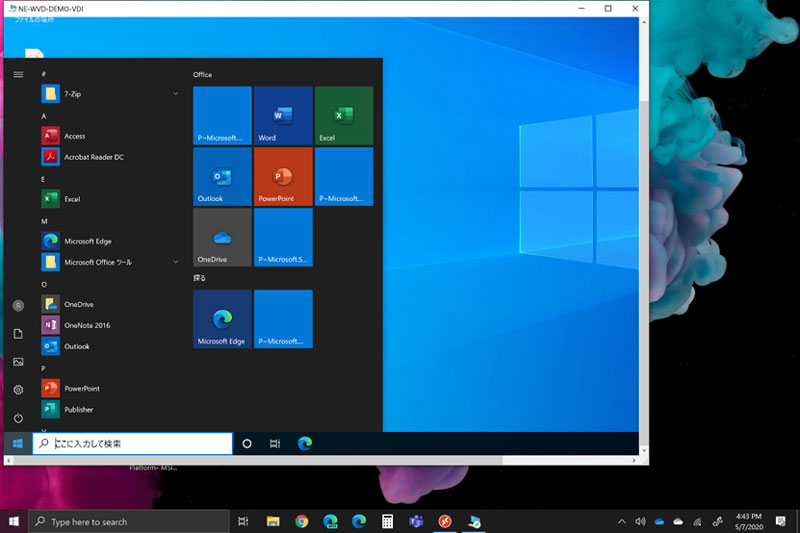Show hidden system tray icons
Image resolution: width=800 pixels, height=533 pixels.
click(622, 522)
